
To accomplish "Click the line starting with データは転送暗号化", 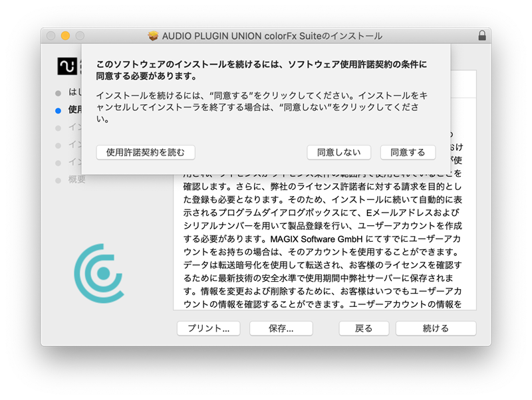I will 323,265.
